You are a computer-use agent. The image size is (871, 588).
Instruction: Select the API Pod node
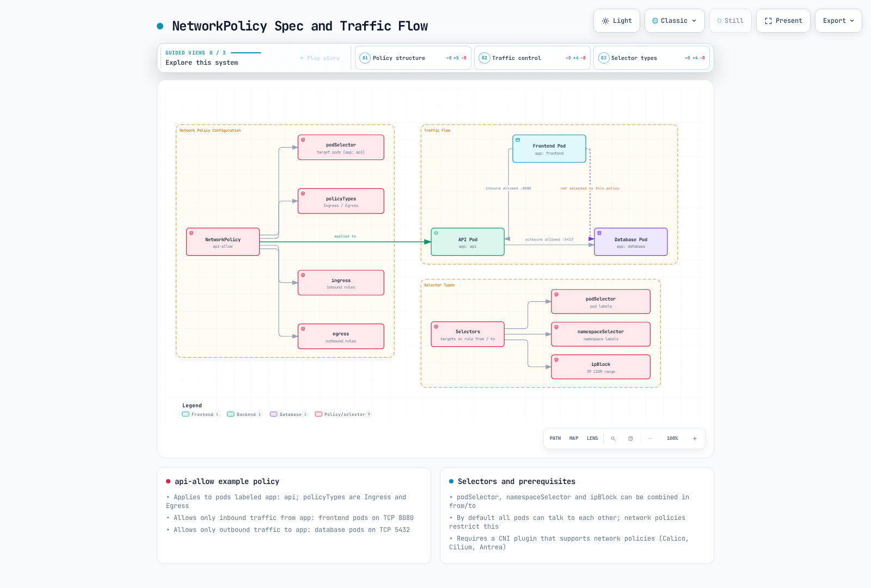tap(468, 242)
